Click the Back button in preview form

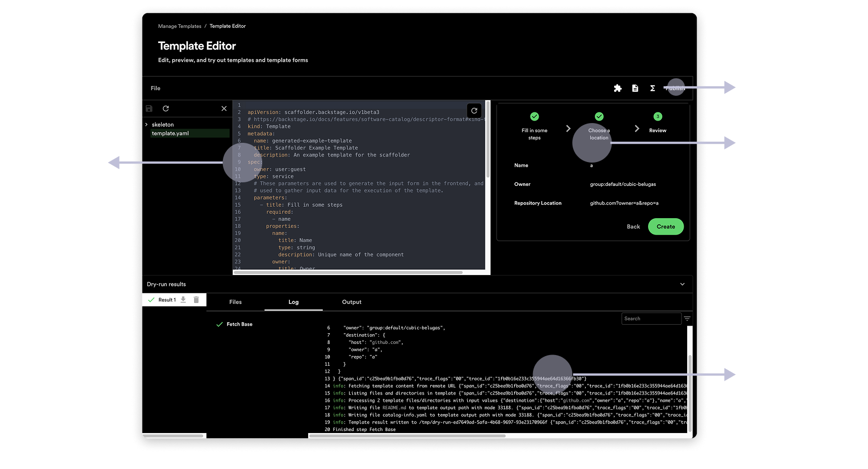(x=633, y=227)
